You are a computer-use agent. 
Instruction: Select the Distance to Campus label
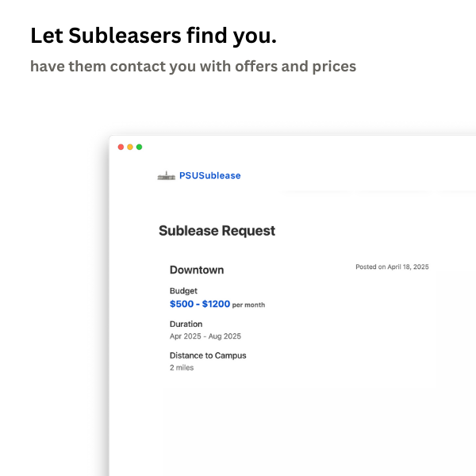tap(208, 355)
